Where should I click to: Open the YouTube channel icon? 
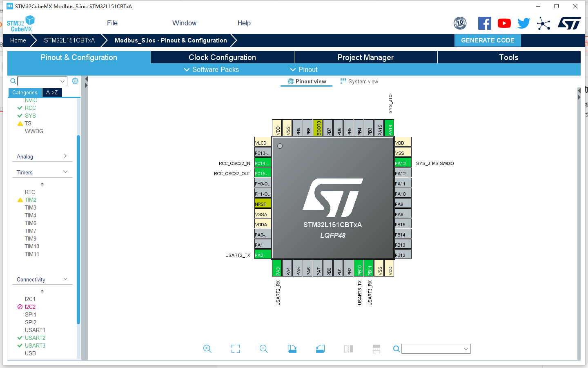(x=504, y=23)
